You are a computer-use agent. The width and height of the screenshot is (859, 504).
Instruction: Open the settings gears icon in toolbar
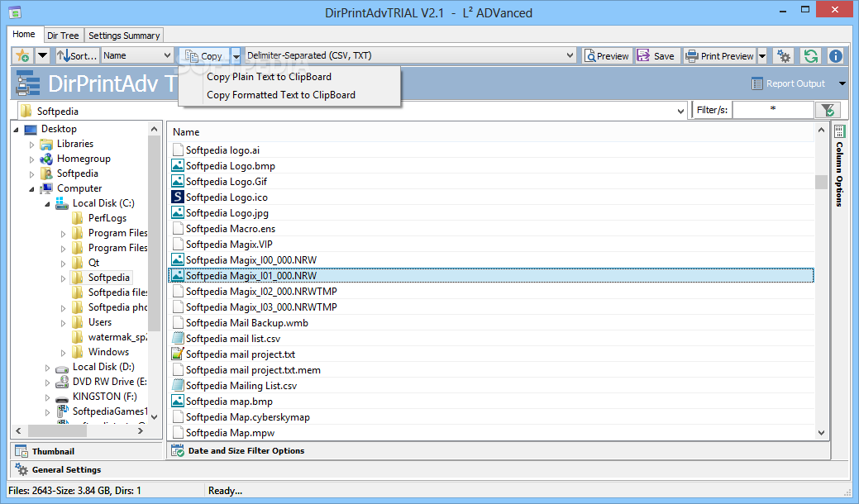tap(784, 56)
